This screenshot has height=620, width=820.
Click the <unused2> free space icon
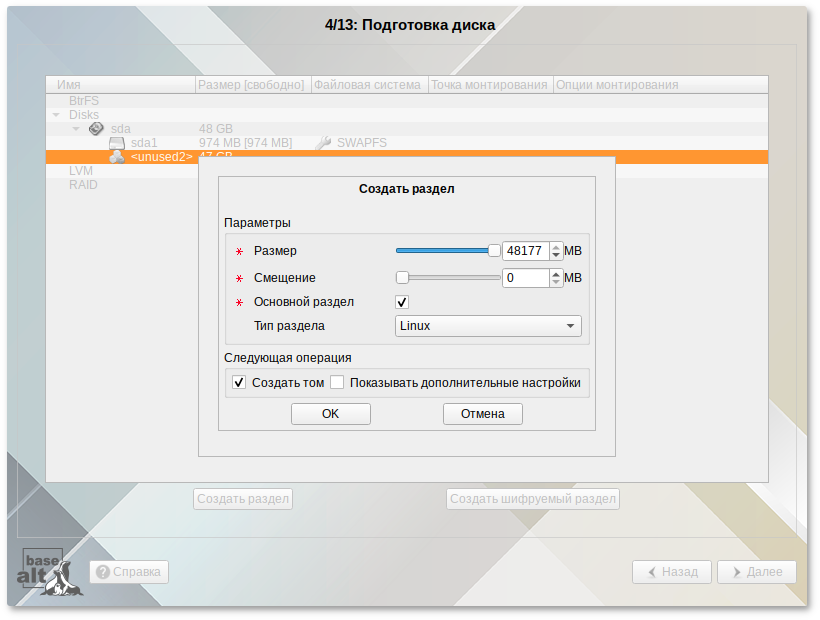pos(115,157)
